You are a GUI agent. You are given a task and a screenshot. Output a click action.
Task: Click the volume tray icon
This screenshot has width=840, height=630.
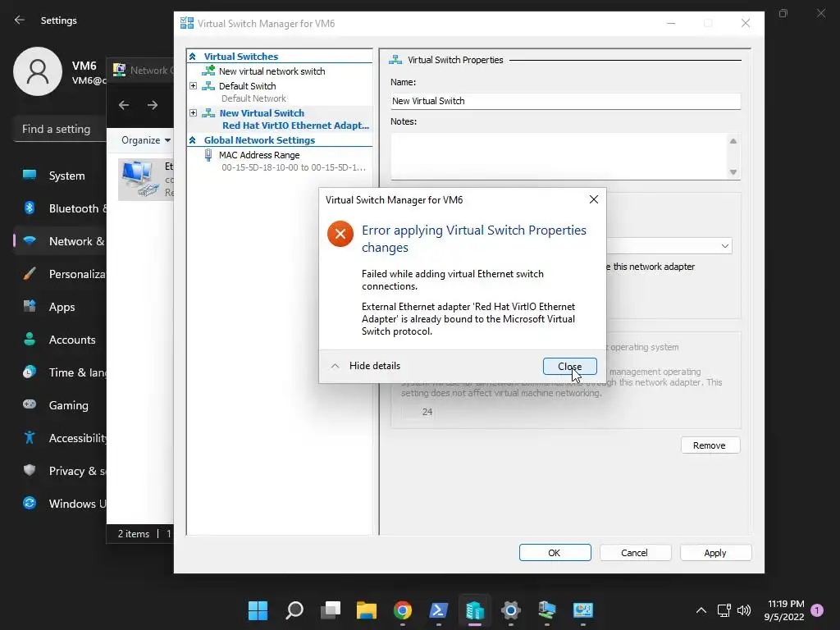point(744,610)
